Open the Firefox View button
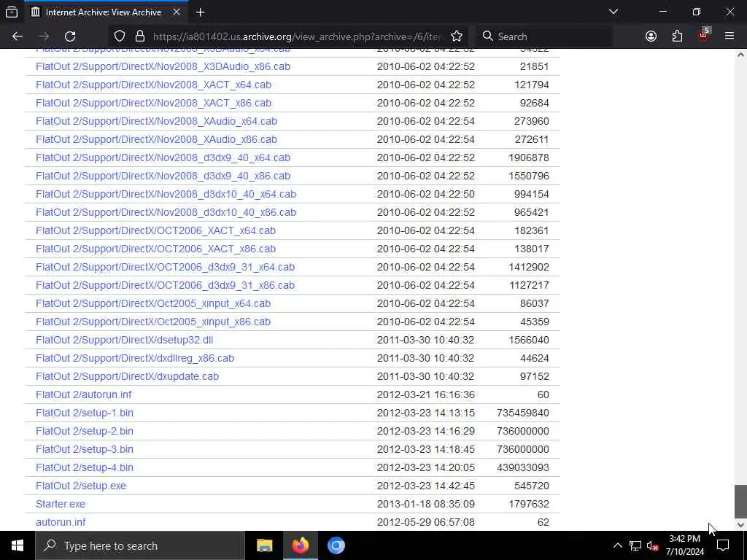The image size is (747, 560). [x=12, y=12]
